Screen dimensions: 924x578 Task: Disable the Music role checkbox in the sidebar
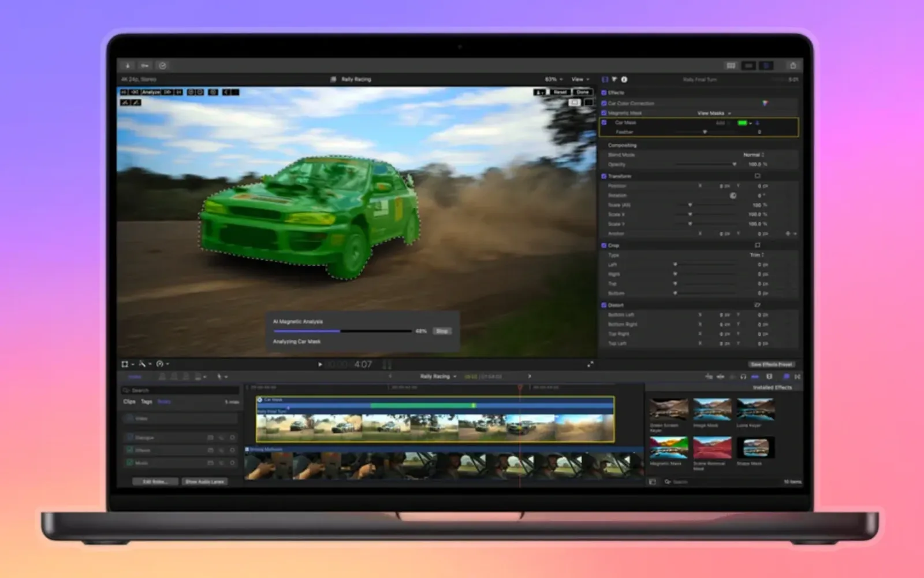[x=129, y=463]
